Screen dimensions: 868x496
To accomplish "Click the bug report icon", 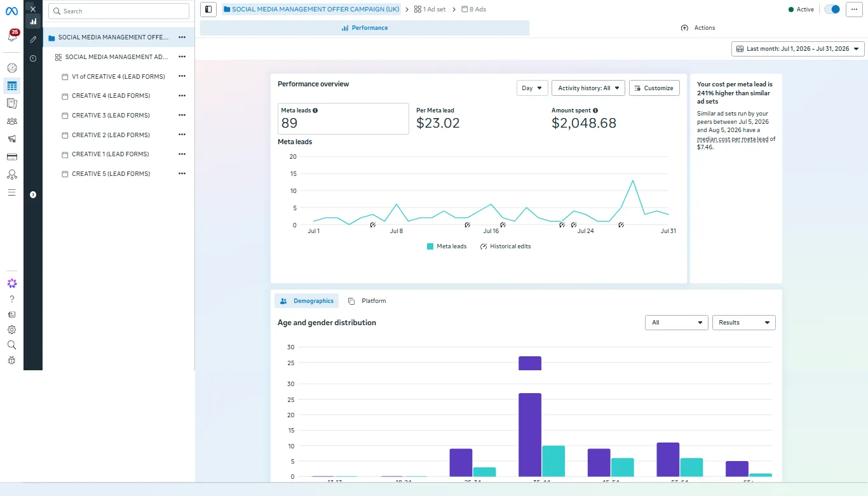I will (x=11, y=360).
